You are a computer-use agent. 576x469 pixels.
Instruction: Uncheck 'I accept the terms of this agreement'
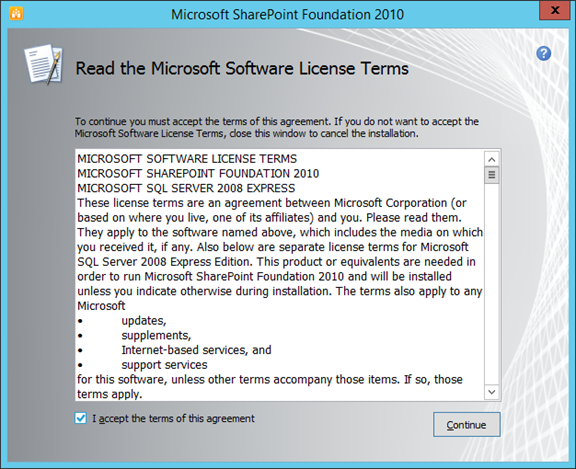80,418
